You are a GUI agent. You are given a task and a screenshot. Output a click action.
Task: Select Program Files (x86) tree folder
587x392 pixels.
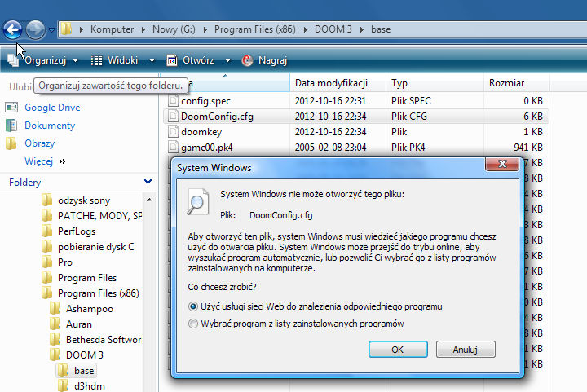click(x=99, y=293)
